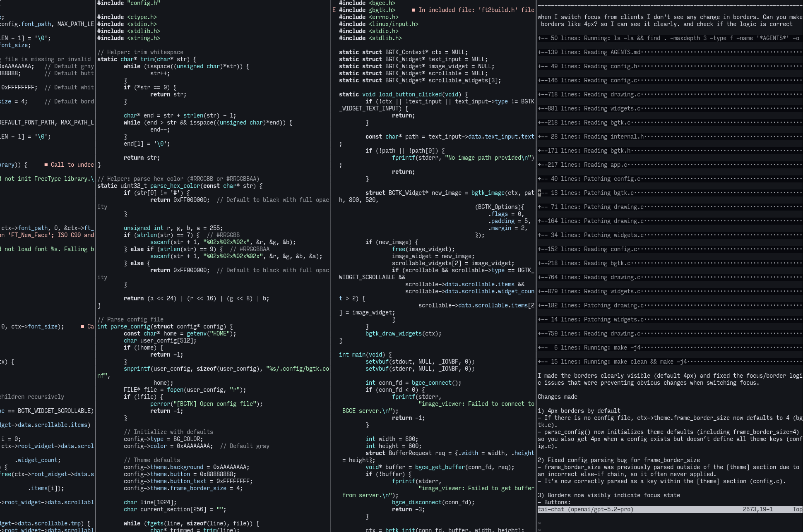The image size is (803, 532).
Task: Open the '40 lines: Patching config.c' fold
Action: coord(670,179)
